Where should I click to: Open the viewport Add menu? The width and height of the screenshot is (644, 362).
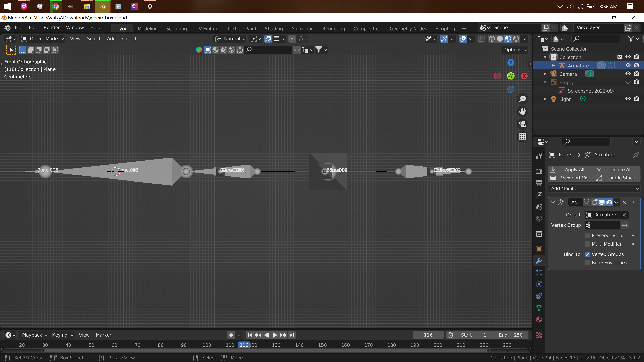click(111, 39)
